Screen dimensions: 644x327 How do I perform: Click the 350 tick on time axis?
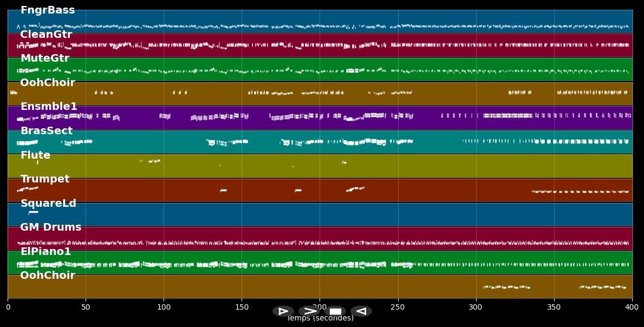pyautogui.click(x=554, y=307)
